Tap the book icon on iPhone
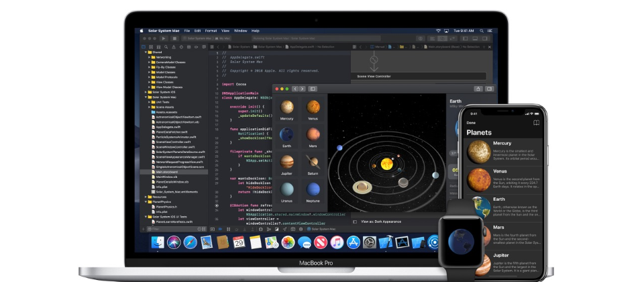Image resolution: width=644 pixels, height=282 pixels. coord(536,122)
